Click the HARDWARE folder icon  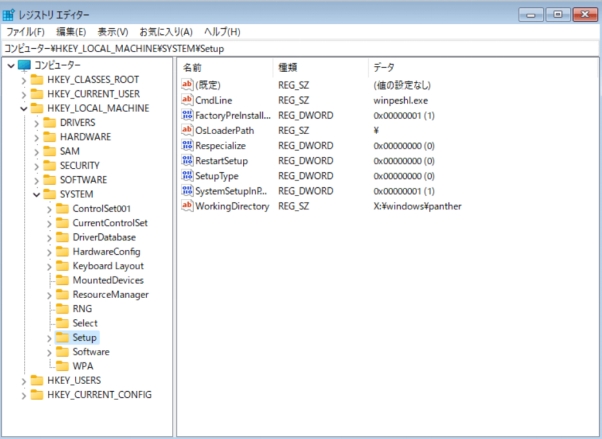pos(50,137)
